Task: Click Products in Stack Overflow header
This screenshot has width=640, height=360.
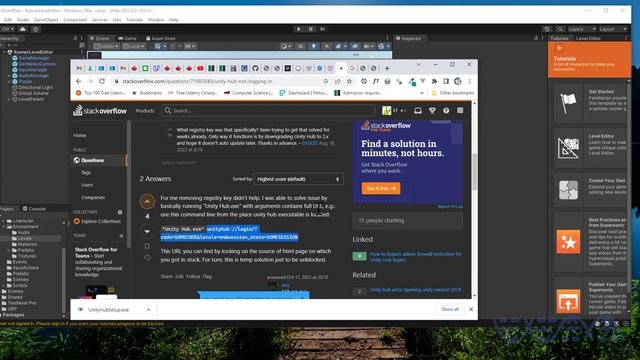Action: [x=145, y=111]
